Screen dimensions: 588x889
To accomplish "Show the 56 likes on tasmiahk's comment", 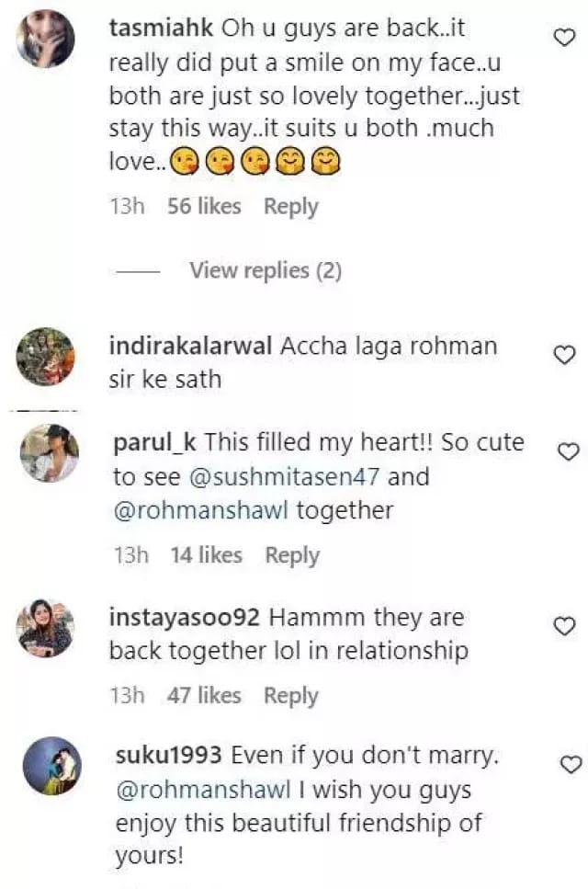I will click(x=204, y=207).
